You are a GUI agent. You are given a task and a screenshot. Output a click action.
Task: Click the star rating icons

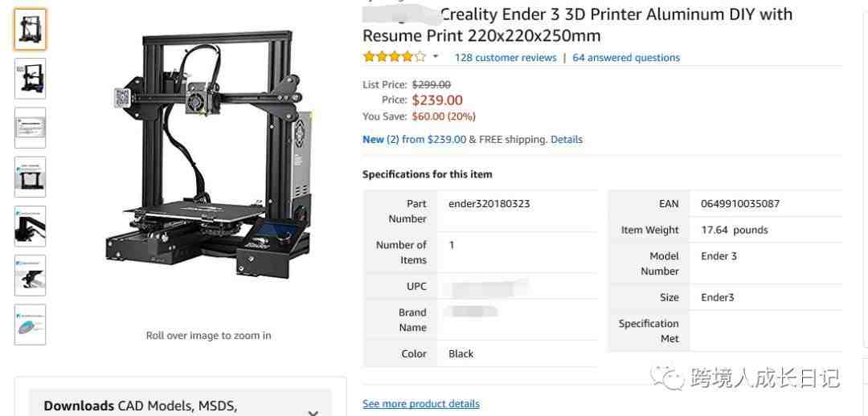pyautogui.click(x=395, y=56)
